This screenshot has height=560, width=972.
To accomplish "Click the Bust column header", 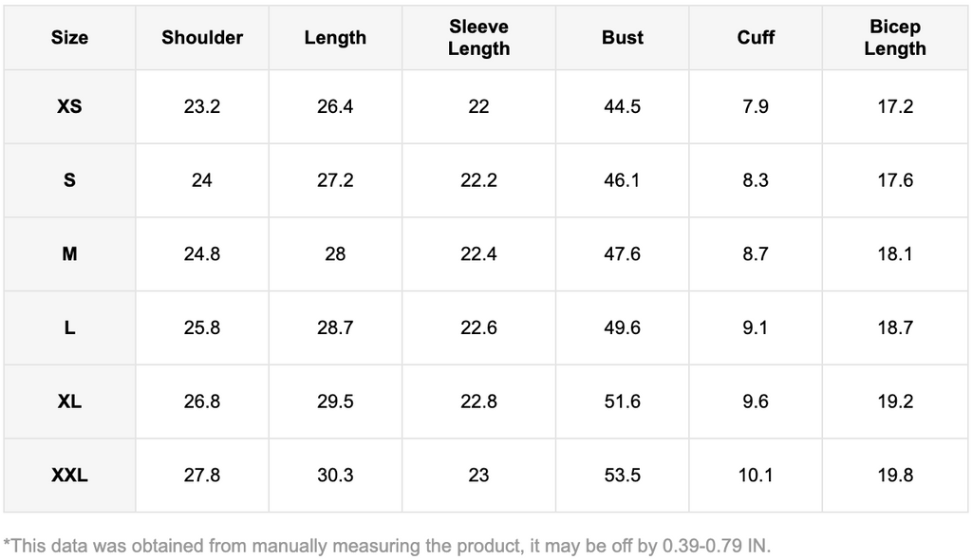I will tap(622, 38).
